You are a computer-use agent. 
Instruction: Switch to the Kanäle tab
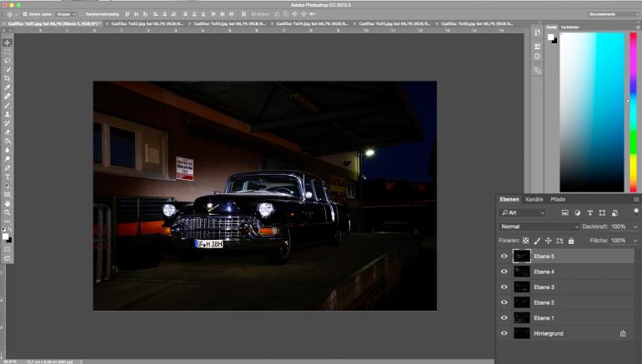point(534,200)
